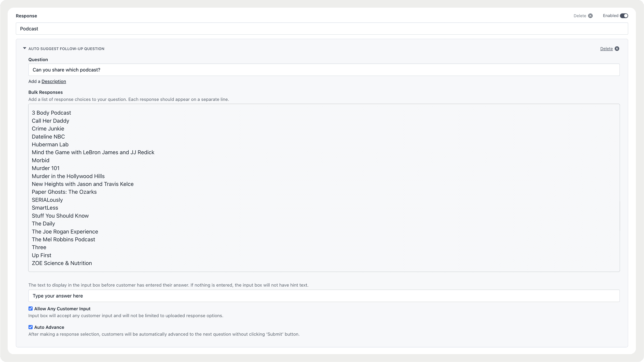This screenshot has width=644, height=362.
Task: Click the 'Crime Junkie' entry
Action: pos(48,129)
